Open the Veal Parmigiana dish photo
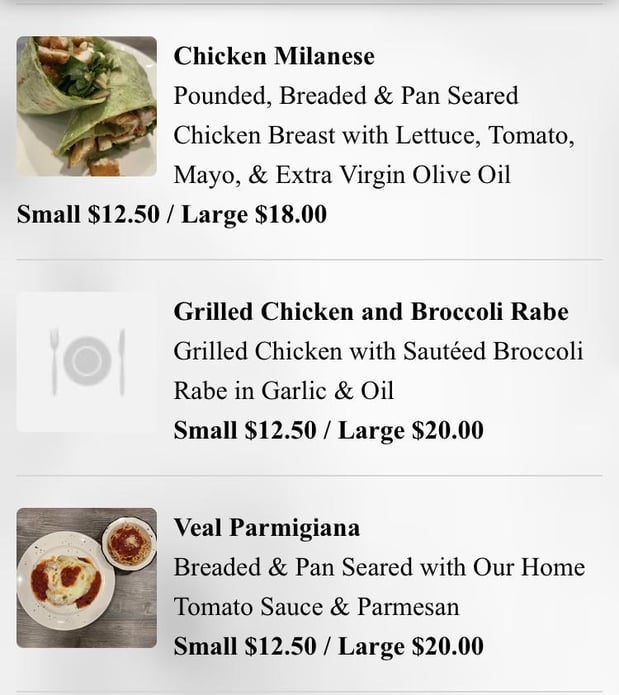 (x=87, y=577)
